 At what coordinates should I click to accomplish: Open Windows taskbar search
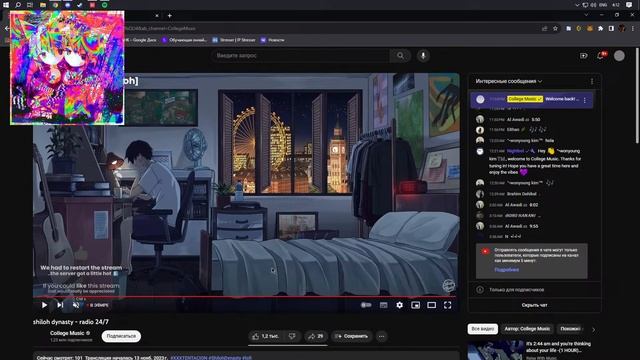point(18,5)
